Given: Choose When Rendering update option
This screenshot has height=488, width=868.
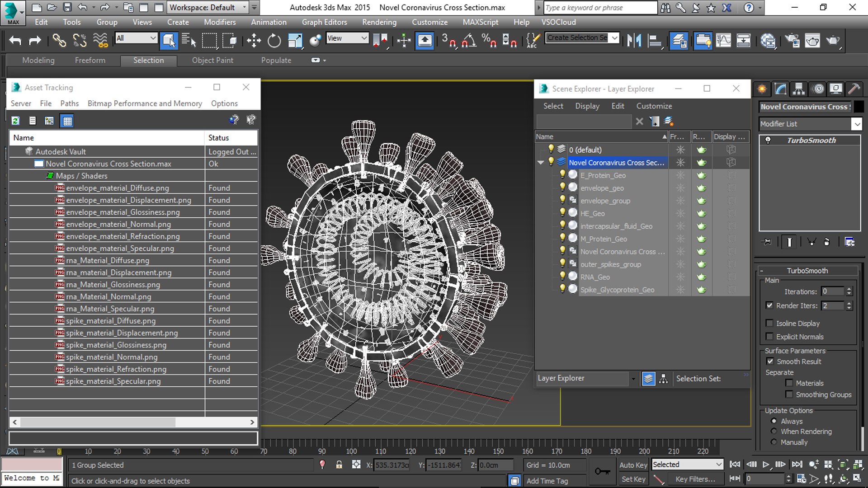Looking at the screenshot, I should pyautogui.click(x=774, y=432).
